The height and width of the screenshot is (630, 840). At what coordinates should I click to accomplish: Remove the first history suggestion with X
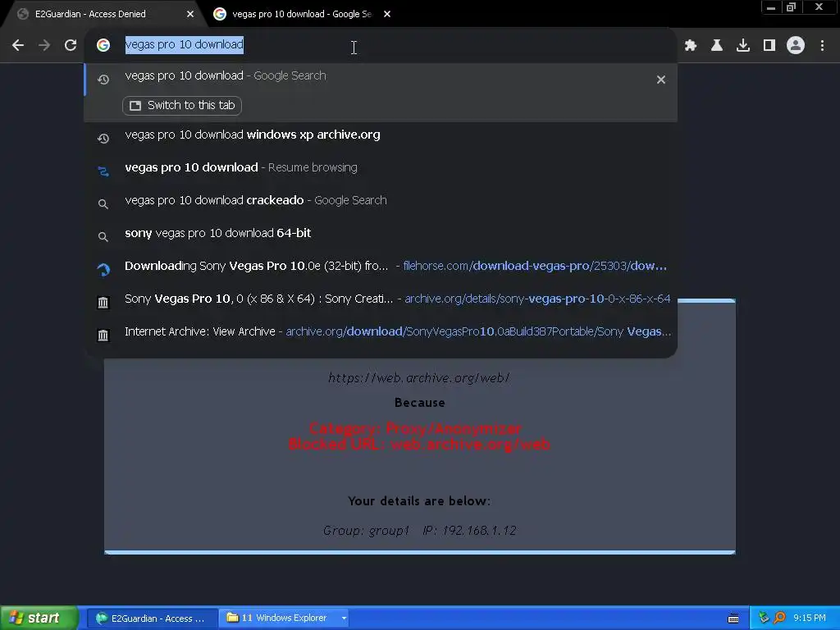(661, 80)
